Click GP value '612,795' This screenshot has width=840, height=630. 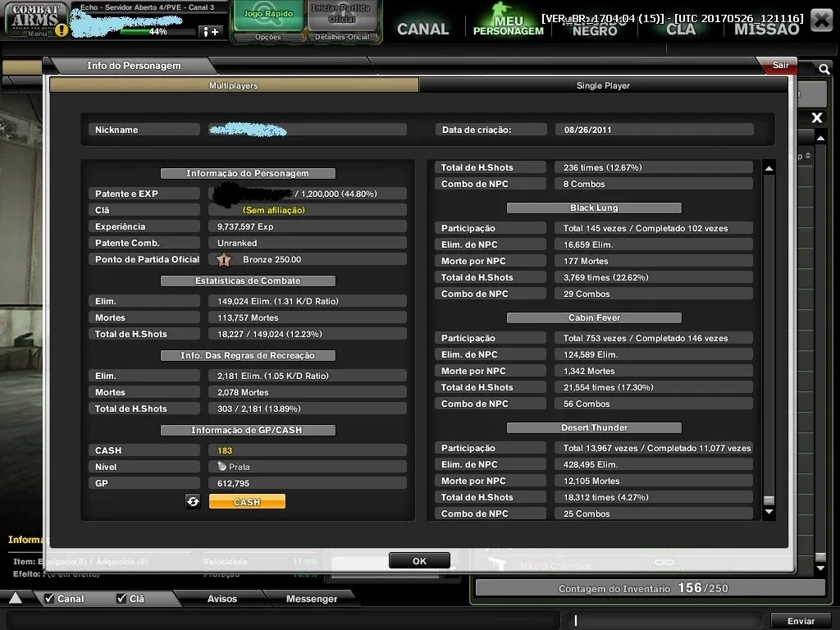[234, 483]
